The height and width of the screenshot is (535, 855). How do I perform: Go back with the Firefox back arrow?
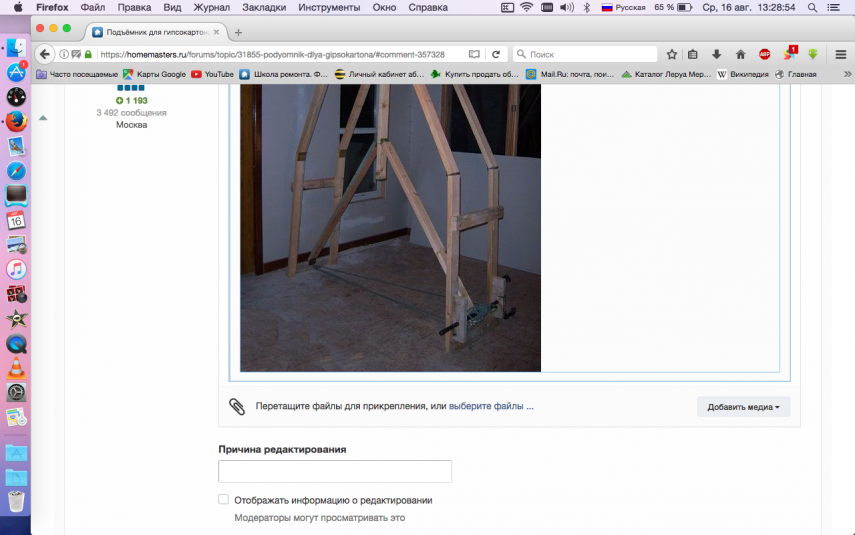[x=45, y=54]
